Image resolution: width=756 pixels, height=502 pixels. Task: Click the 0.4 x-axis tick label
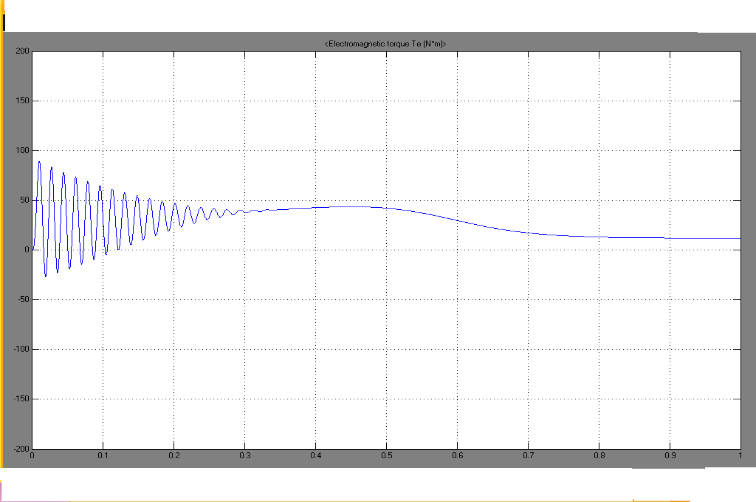tap(315, 455)
